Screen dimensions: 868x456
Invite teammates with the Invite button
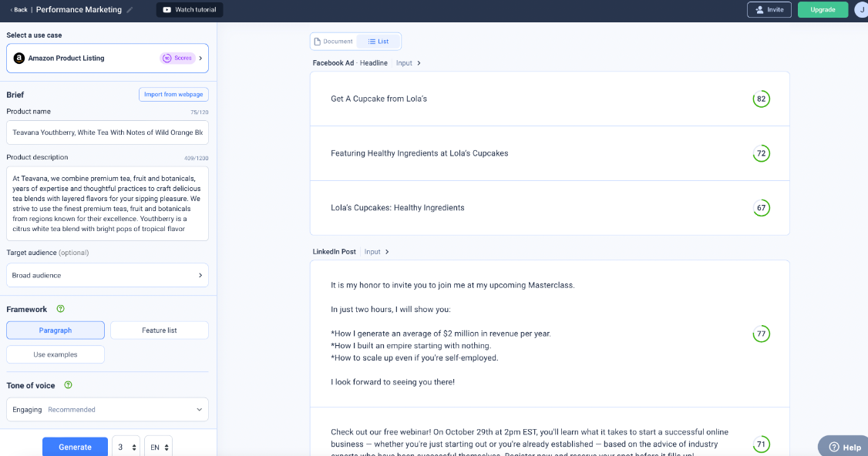769,10
